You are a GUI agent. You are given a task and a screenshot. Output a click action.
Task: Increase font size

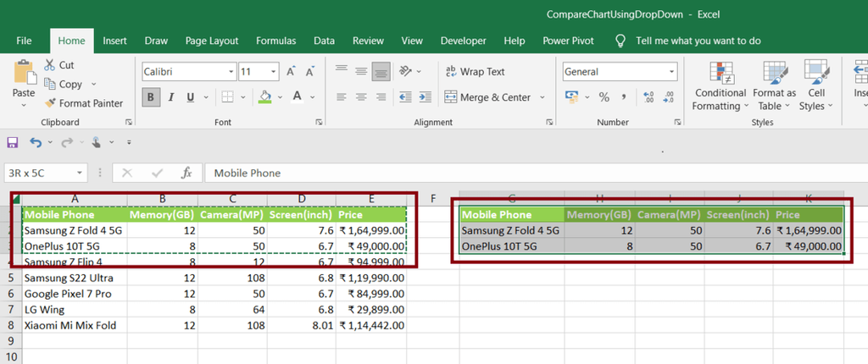coord(291,72)
